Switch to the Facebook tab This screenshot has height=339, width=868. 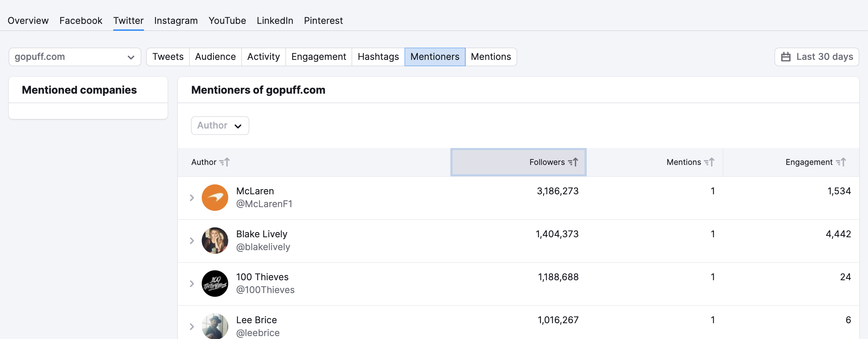pyautogui.click(x=81, y=21)
